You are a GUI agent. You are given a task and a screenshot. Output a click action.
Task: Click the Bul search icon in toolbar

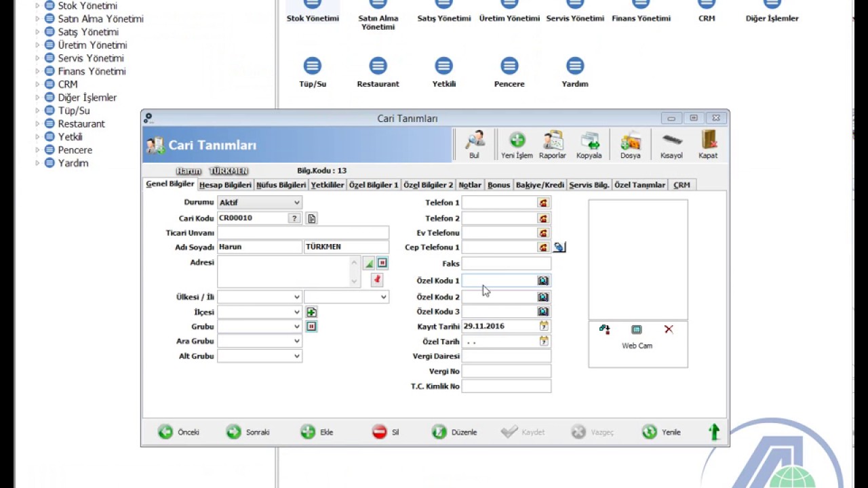tap(474, 141)
